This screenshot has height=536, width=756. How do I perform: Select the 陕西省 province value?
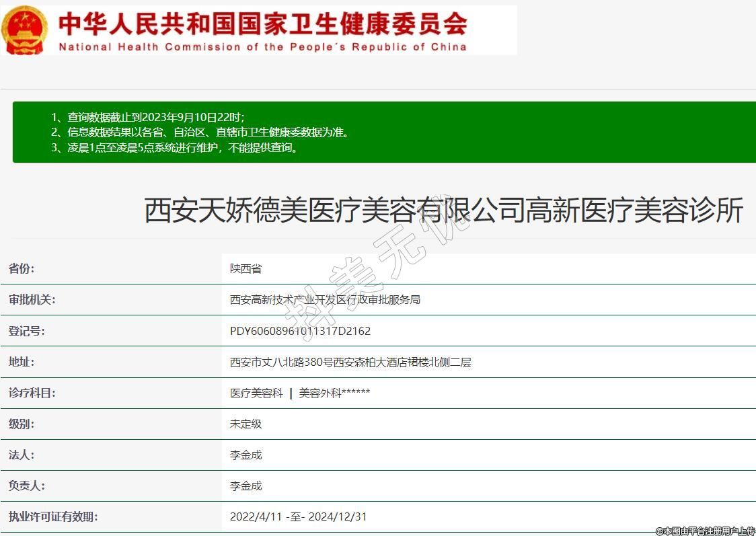tap(245, 268)
